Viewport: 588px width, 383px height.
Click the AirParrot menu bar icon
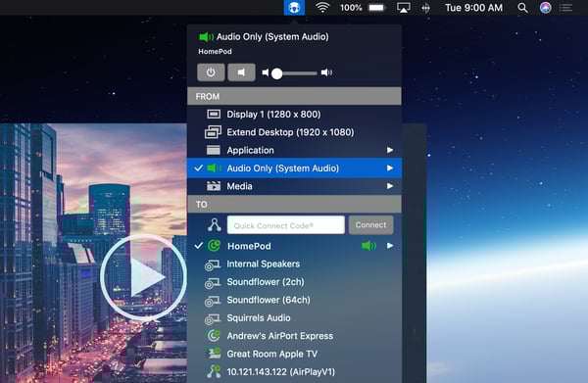[294, 8]
